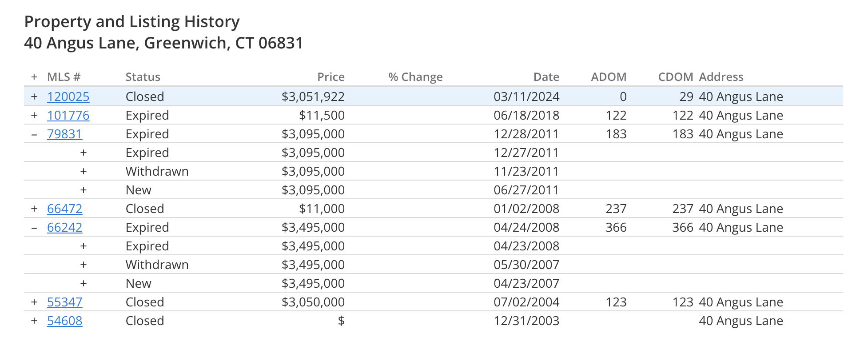Image resolution: width=868 pixels, height=354 pixels.
Task: Open MLS listing 55347 link
Action: click(65, 302)
